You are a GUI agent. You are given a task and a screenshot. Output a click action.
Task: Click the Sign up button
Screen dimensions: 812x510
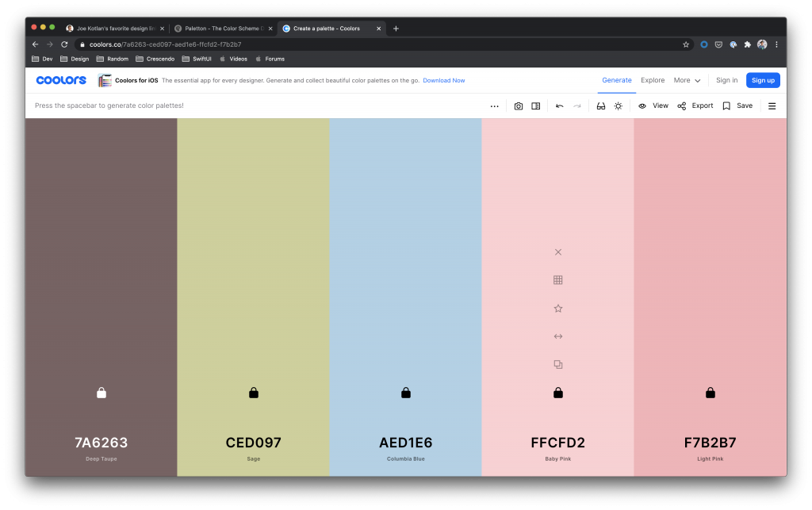point(763,80)
